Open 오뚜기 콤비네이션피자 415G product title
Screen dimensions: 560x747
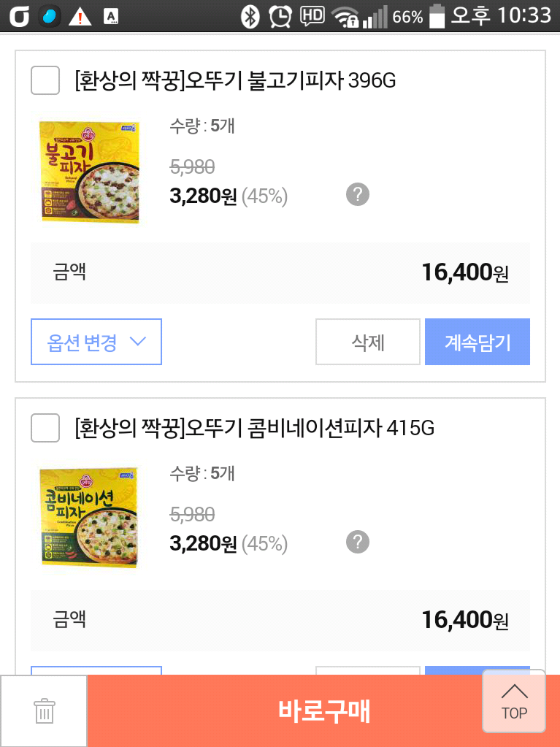(x=254, y=428)
